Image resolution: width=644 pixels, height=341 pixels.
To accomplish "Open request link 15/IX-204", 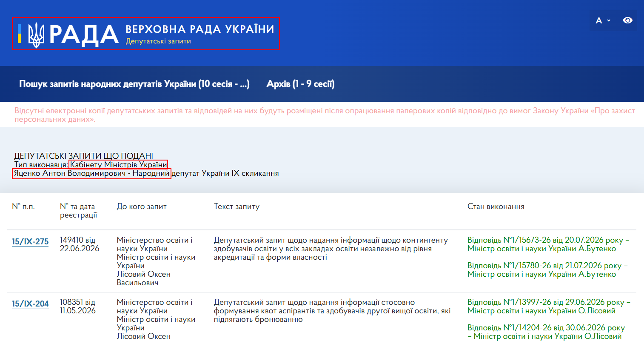I will (x=30, y=304).
